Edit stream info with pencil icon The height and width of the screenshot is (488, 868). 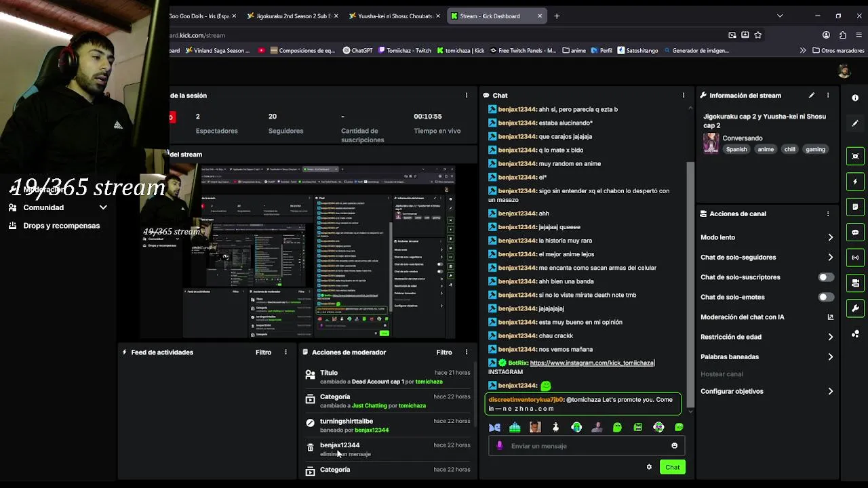[x=812, y=96]
